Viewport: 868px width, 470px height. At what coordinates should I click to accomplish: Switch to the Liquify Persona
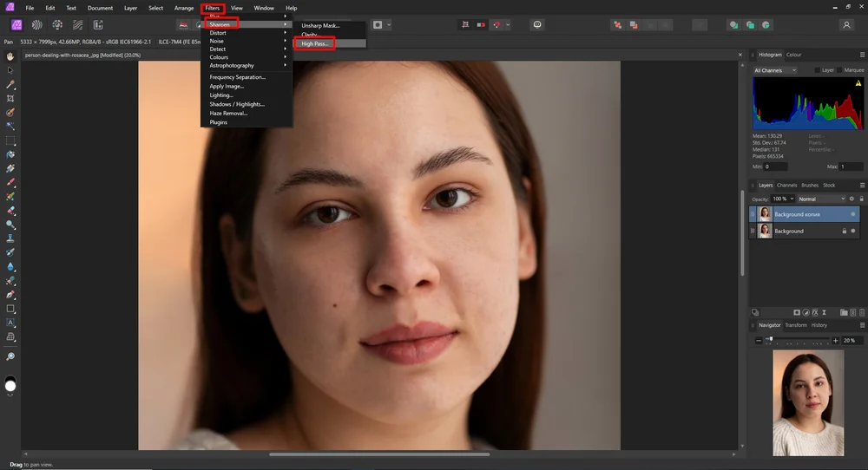click(37, 25)
